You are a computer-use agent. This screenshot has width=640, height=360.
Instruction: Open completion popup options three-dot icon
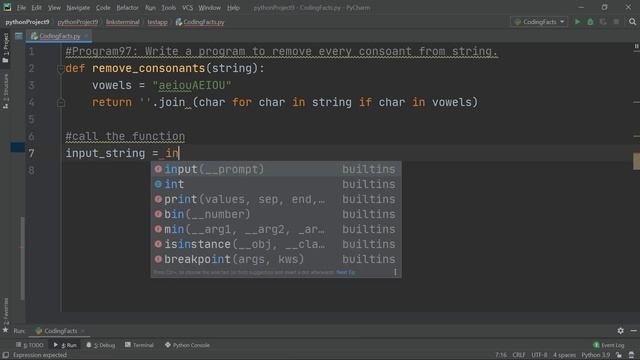(x=395, y=272)
